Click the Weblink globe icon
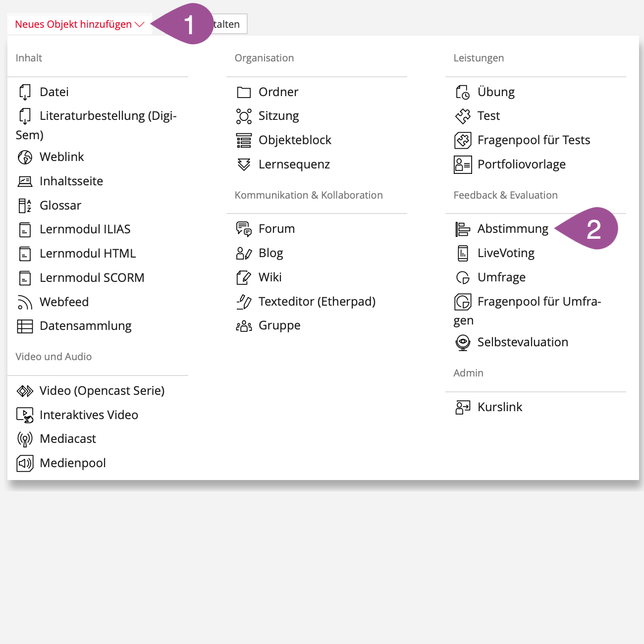Screen dimensions: 644x644 (x=25, y=157)
